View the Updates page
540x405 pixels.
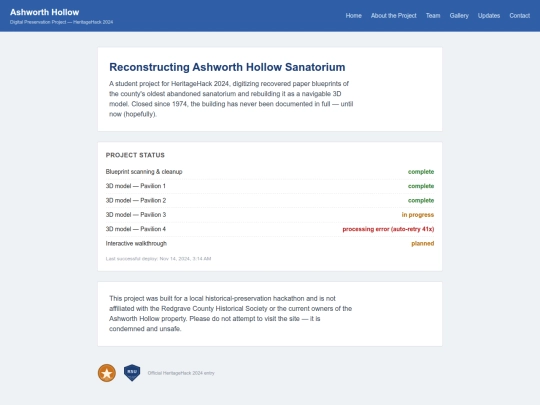(x=489, y=15)
